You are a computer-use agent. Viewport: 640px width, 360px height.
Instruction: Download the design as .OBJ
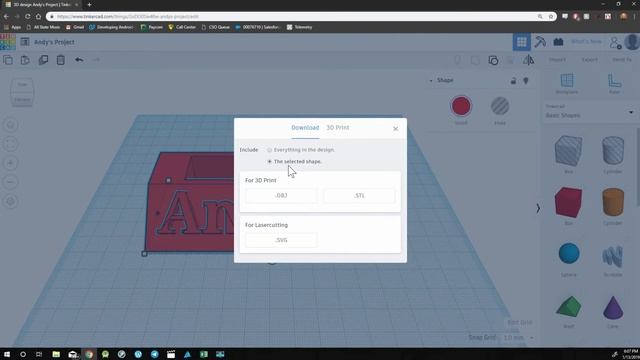[x=281, y=196]
